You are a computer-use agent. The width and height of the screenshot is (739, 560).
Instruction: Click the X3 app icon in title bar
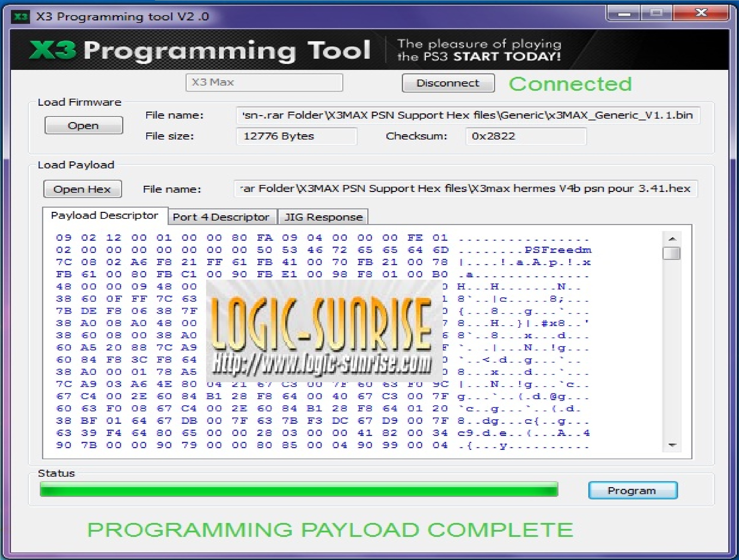pos(20,16)
